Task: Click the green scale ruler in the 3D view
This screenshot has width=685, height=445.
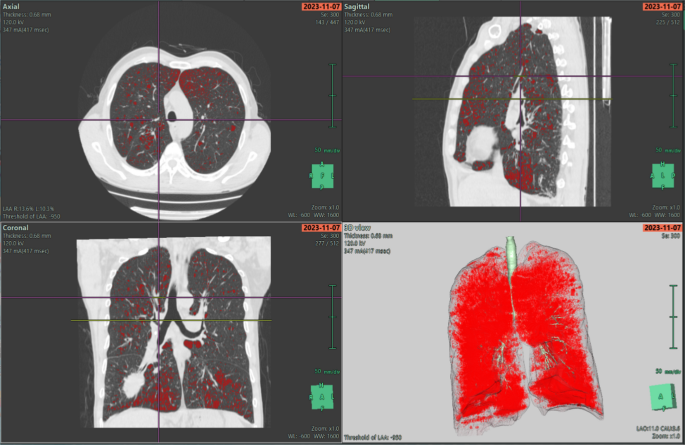Action: (x=673, y=317)
